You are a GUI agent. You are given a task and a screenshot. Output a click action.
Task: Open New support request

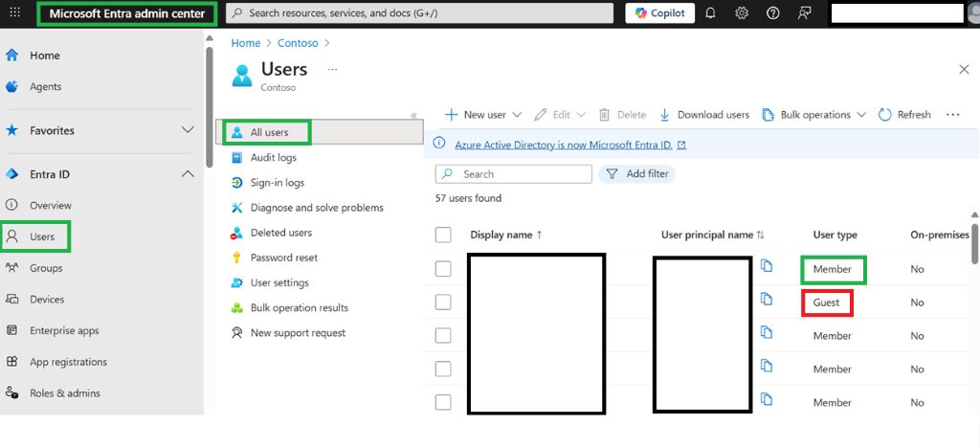[298, 333]
